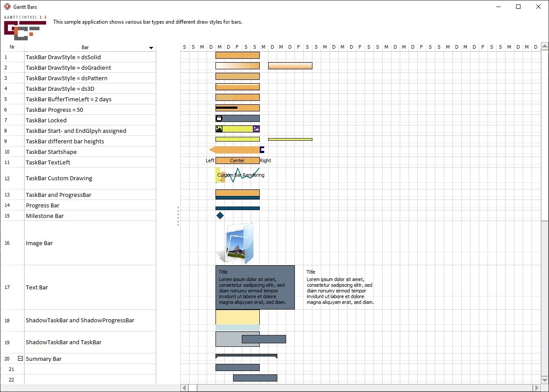This screenshot has width=549, height=392.
Task: Click the vertical scrollbar down arrow
Action: [545, 380]
